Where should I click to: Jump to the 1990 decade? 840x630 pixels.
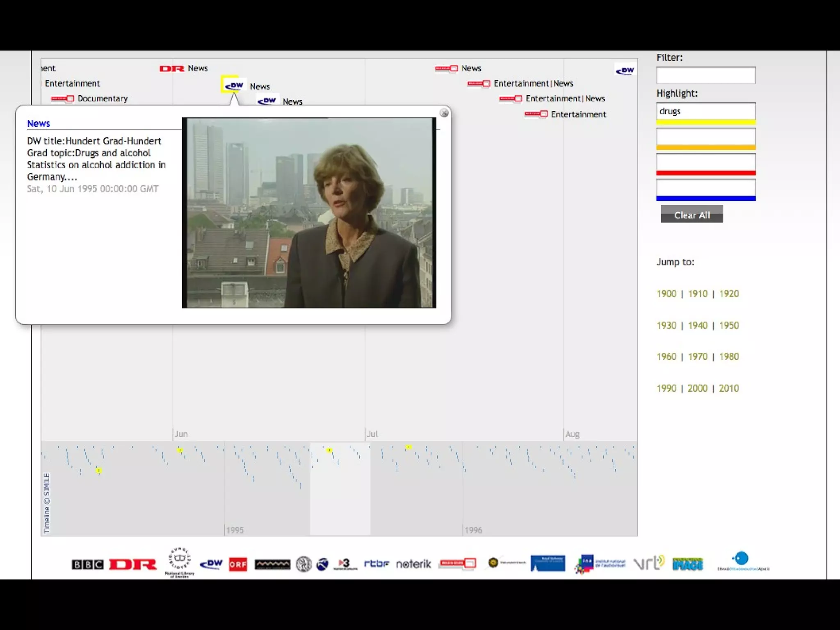pyautogui.click(x=666, y=388)
